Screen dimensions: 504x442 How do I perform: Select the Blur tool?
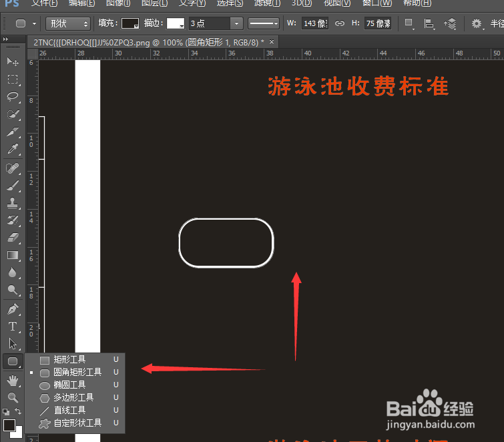coord(13,272)
